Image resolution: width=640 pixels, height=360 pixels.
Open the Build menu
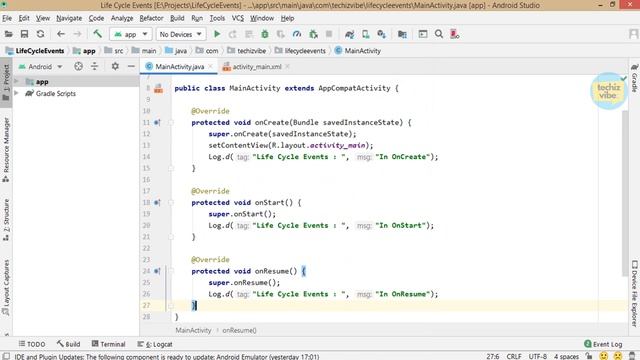[x=177, y=18]
